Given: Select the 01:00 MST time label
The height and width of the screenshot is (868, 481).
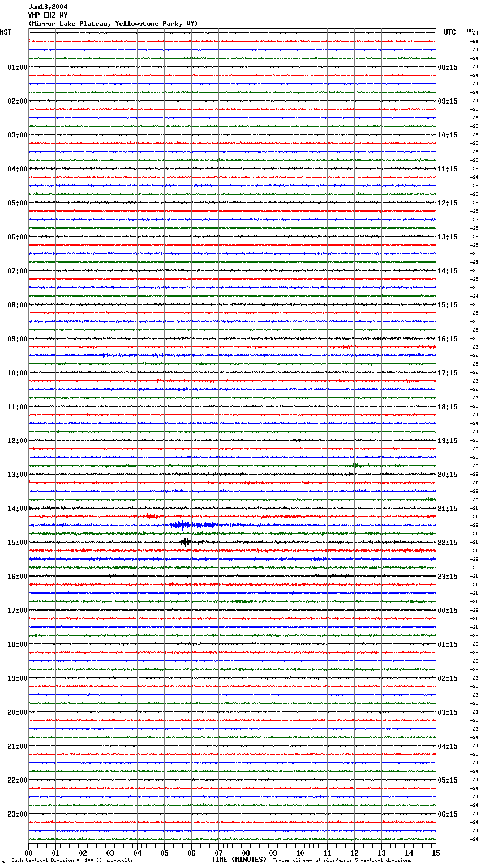Looking at the screenshot, I should tap(18, 67).
